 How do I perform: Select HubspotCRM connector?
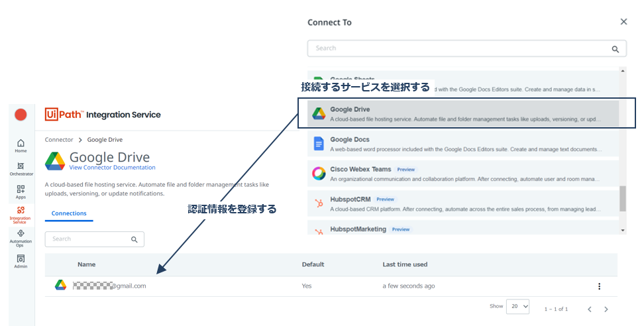463,203
